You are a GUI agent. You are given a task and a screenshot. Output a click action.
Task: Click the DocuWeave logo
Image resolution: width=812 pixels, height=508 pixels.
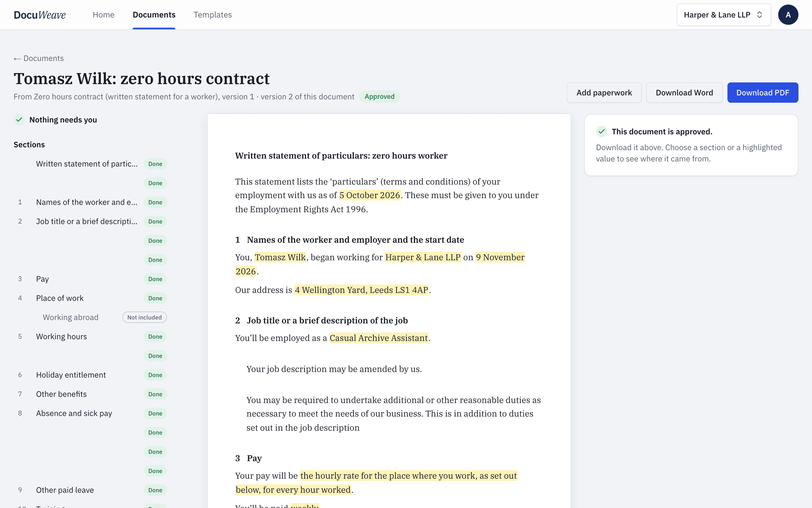(40, 15)
